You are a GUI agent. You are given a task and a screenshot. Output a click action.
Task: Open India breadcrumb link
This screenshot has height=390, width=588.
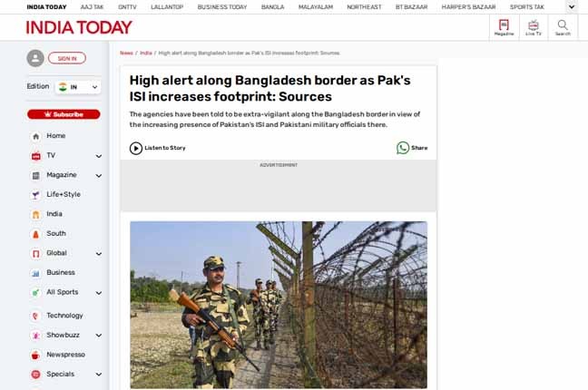point(146,53)
